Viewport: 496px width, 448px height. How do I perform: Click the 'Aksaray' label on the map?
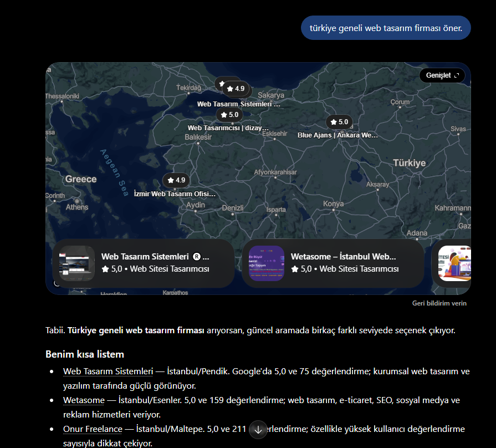click(x=377, y=185)
